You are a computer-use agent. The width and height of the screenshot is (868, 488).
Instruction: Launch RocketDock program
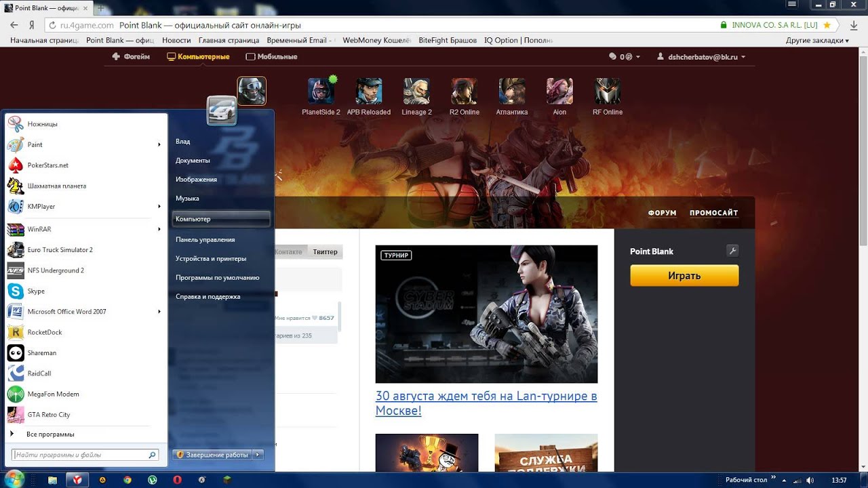[86, 332]
